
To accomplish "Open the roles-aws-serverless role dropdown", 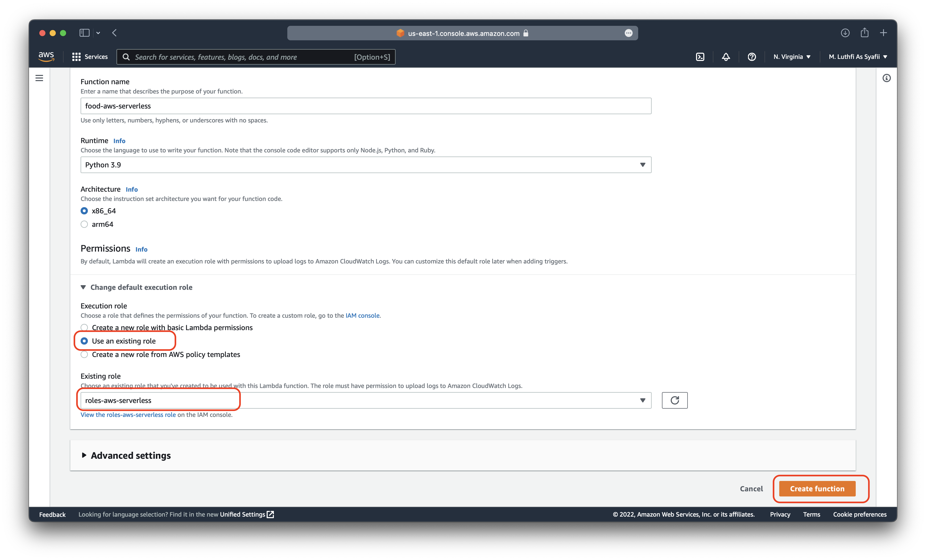I will (366, 400).
